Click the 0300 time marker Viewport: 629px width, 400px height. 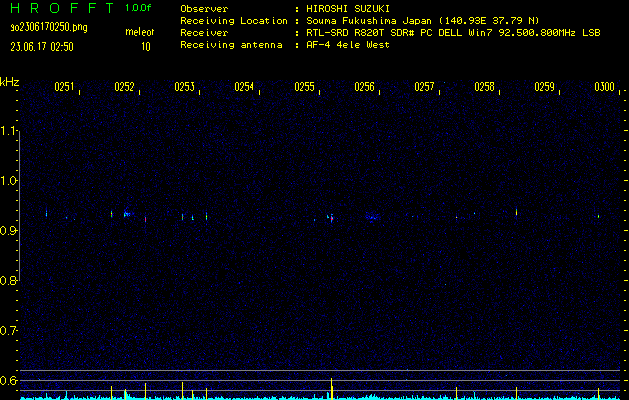point(604,88)
